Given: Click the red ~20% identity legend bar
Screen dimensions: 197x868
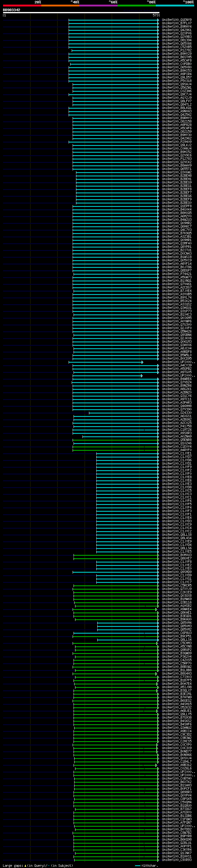Looking at the screenshot, I should pos(22,6).
